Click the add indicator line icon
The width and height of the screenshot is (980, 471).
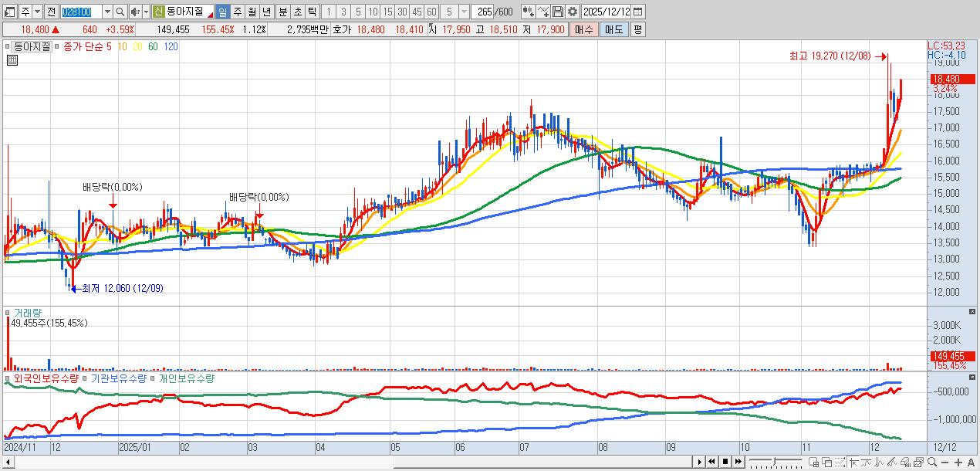(x=544, y=12)
